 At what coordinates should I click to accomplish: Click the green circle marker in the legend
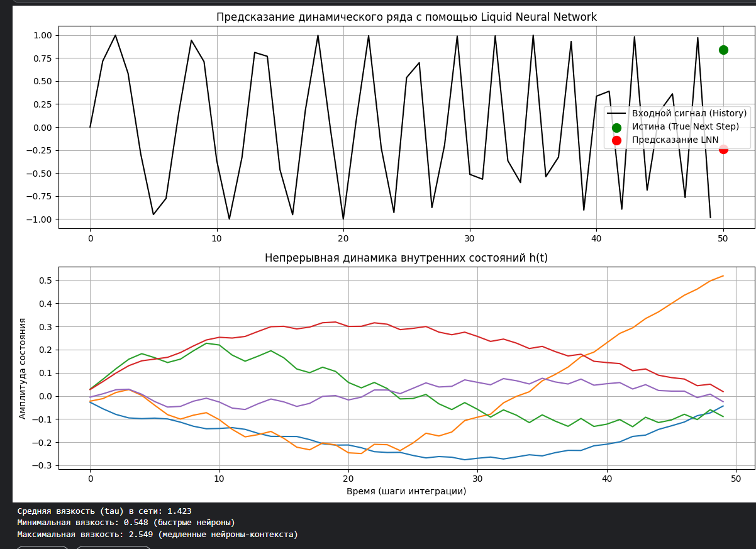[x=616, y=127]
